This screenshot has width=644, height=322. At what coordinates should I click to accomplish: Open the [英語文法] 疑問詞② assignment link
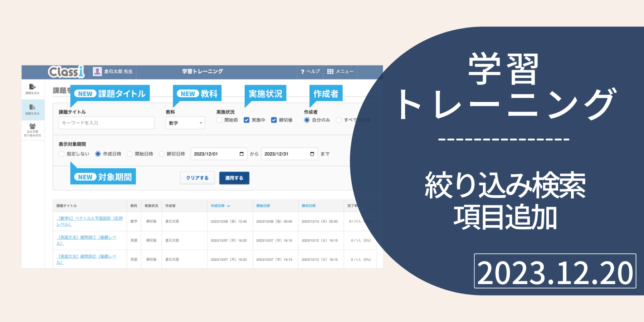[86, 259]
